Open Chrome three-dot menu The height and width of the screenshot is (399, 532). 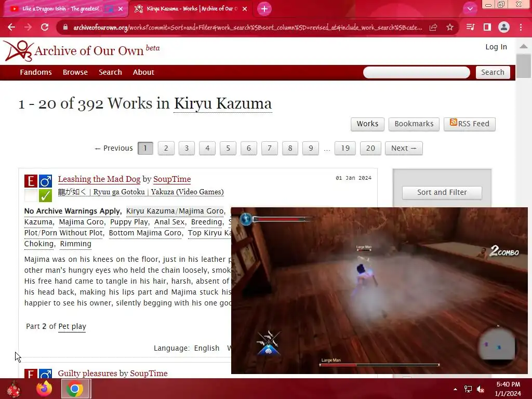521,27
